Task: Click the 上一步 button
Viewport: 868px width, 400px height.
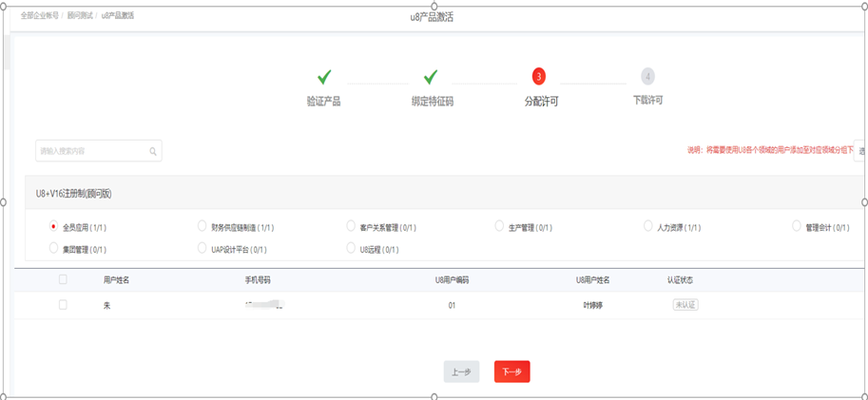Action: coord(461,371)
